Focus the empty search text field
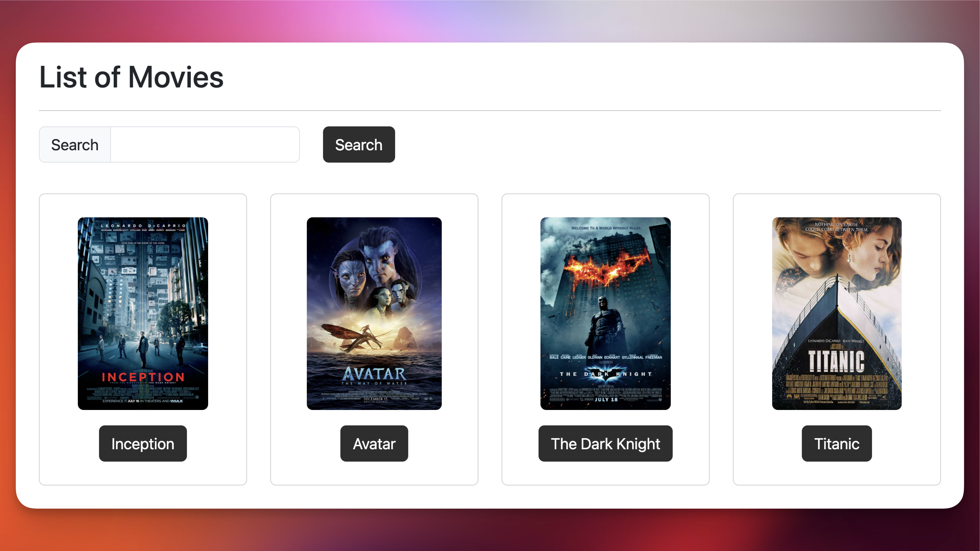Viewport: 980px width, 551px height. pyautogui.click(x=205, y=144)
